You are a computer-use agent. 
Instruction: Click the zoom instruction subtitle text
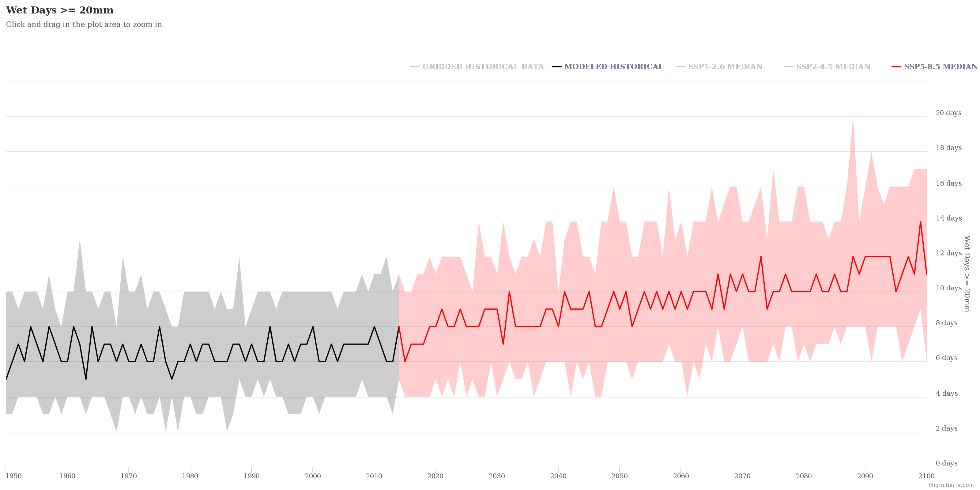pos(84,24)
